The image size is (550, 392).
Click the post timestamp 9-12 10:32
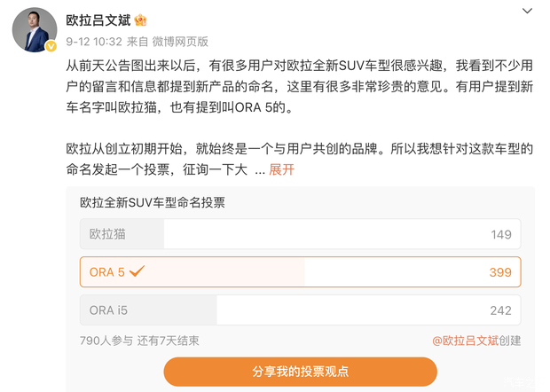coord(95,41)
